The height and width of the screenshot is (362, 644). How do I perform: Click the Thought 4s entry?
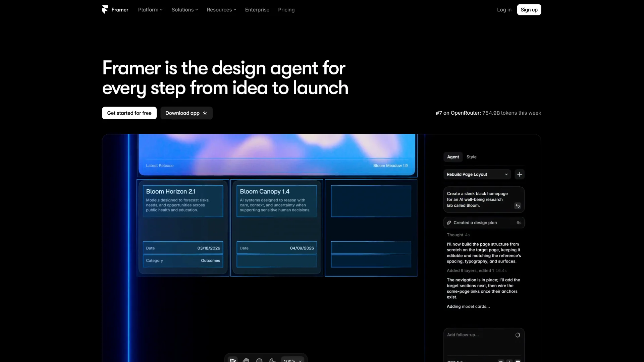[458, 235]
